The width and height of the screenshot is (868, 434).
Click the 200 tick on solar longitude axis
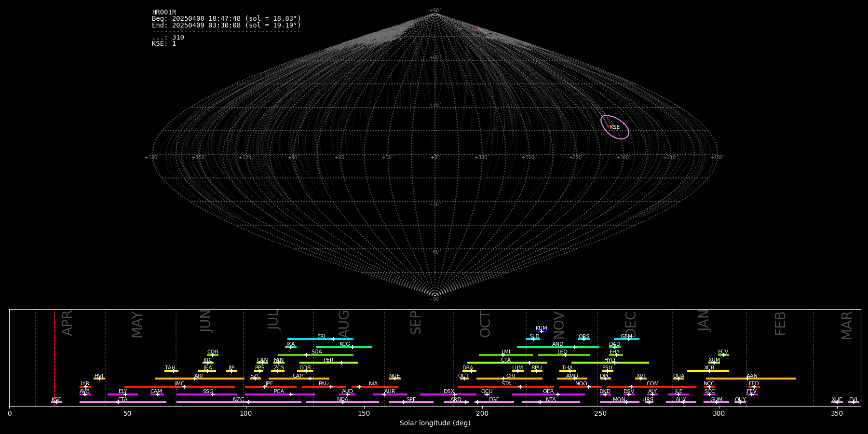pyautogui.click(x=482, y=413)
